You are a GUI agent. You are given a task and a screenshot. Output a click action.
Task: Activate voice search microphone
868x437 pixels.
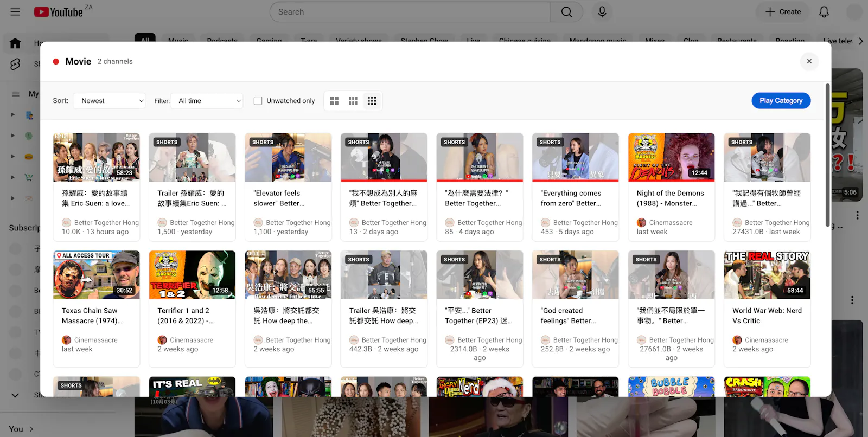click(x=602, y=12)
